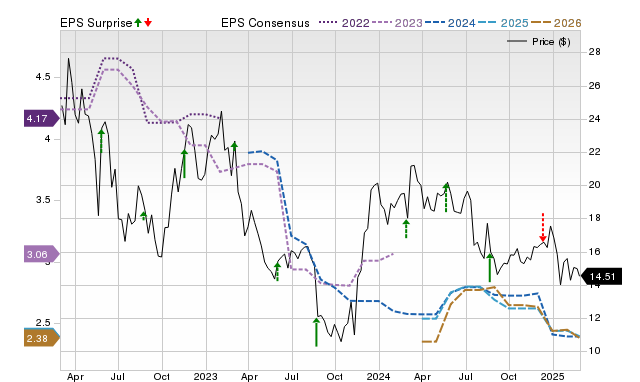
Task: Toggle the 2022 EPS consensus series
Action: pyautogui.click(x=344, y=23)
